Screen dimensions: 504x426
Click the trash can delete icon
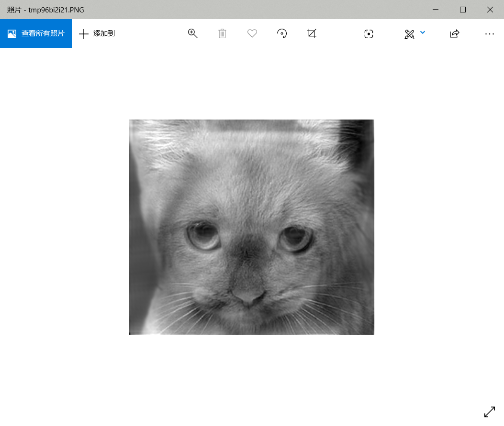click(222, 33)
